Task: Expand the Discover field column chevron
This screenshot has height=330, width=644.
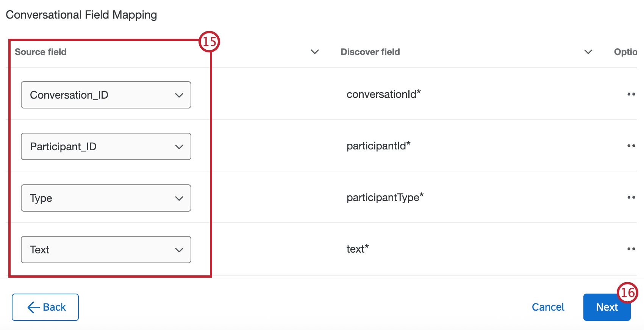Action: 588,52
